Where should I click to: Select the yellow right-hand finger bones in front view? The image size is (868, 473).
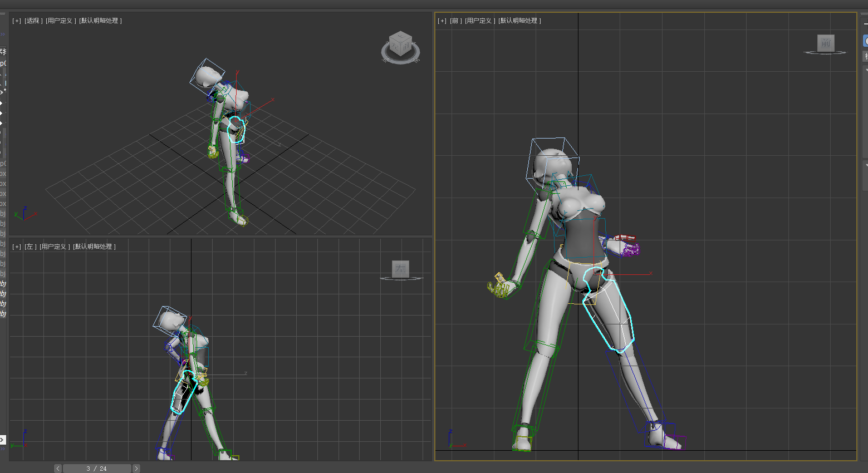[500, 286]
